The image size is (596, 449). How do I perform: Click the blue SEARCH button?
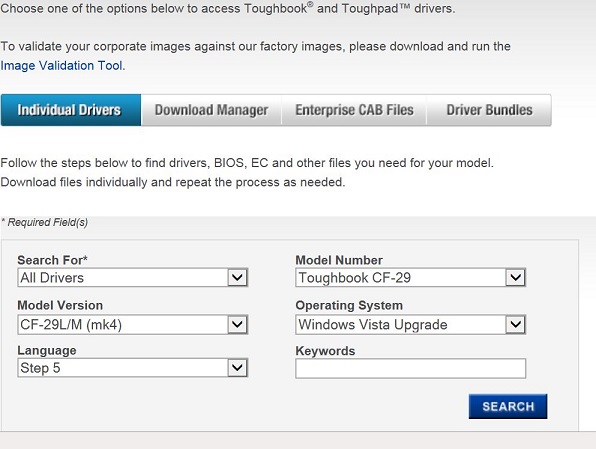[x=508, y=406]
